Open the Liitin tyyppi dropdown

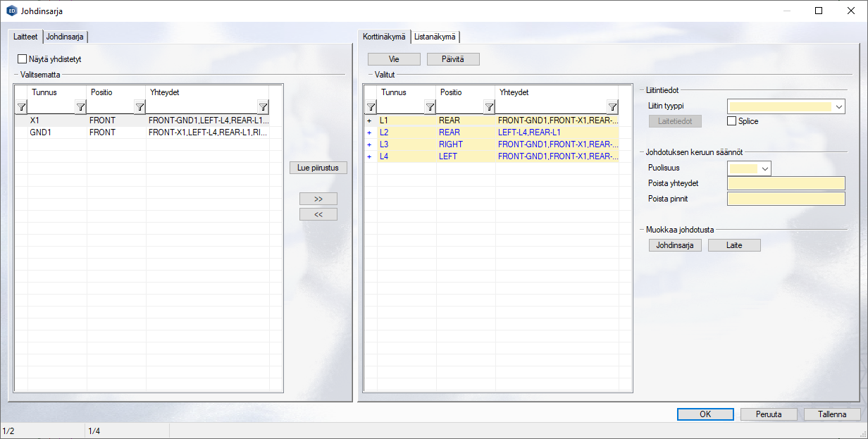pos(838,107)
